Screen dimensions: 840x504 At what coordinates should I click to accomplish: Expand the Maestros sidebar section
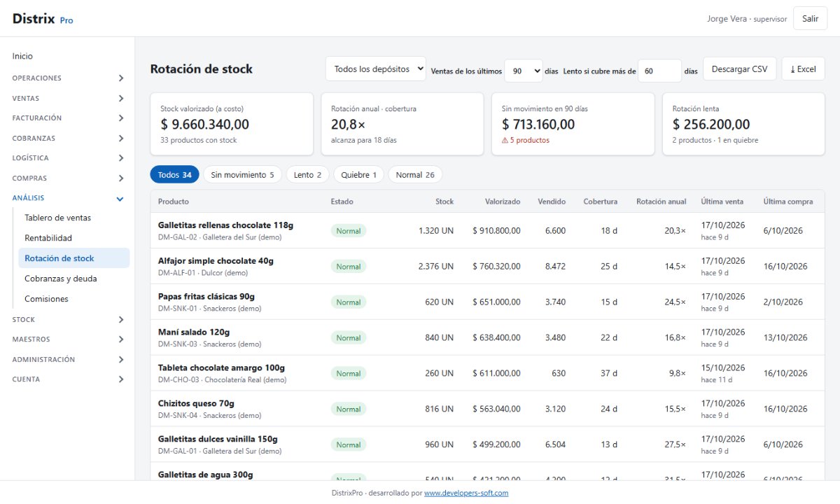pyautogui.click(x=67, y=339)
